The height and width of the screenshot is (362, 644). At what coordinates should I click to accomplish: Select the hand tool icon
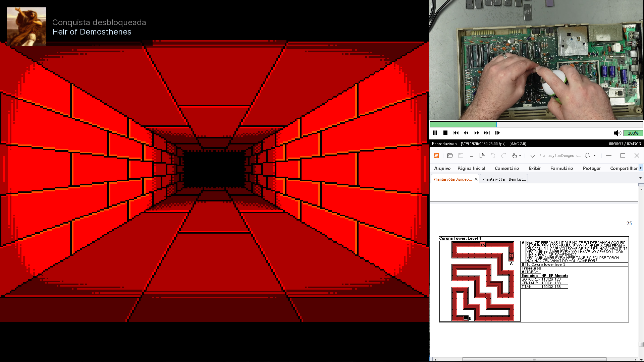tap(514, 156)
